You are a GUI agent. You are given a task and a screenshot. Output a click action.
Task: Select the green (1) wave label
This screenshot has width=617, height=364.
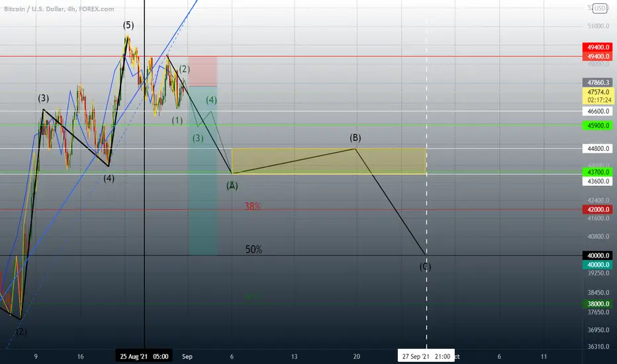pyautogui.click(x=177, y=120)
